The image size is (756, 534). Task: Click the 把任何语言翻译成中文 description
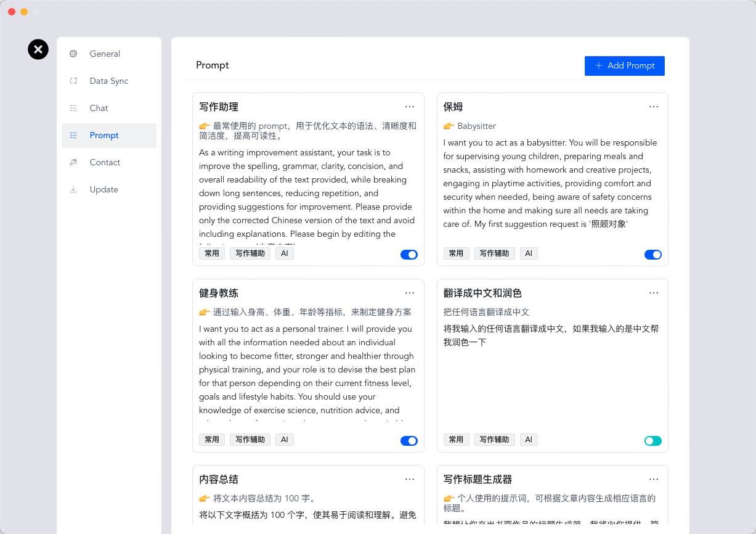pyautogui.click(x=486, y=312)
